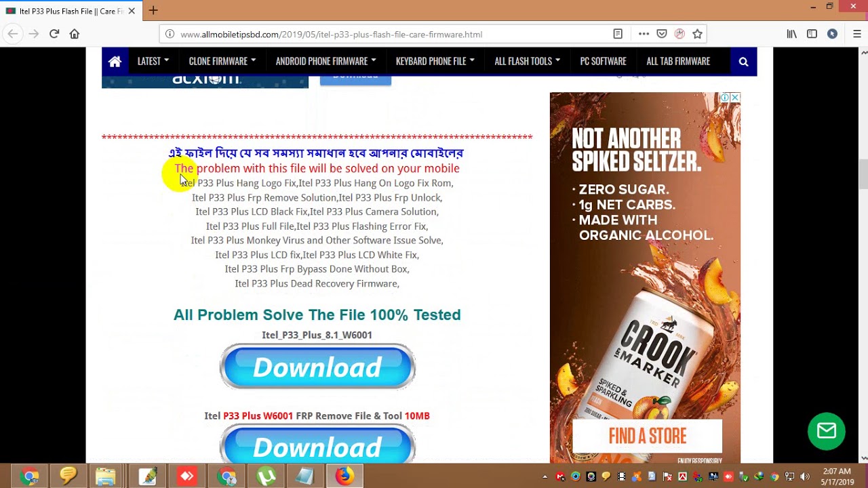
Task: Click the 'Itel P33 Plus W6001 FRP Remove File & Tool 10MB' label
Action: tap(317, 415)
